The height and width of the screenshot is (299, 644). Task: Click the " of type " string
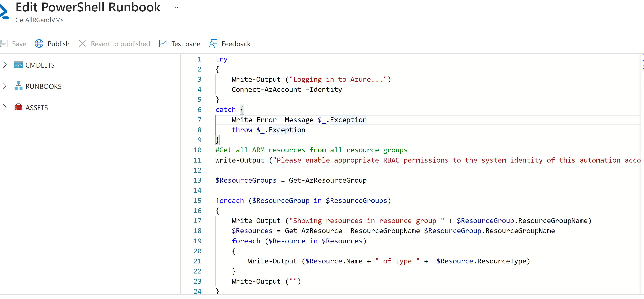(397, 261)
